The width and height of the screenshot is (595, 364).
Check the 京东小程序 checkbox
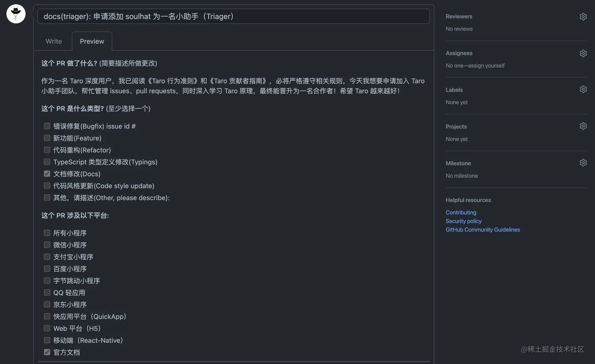click(x=47, y=304)
